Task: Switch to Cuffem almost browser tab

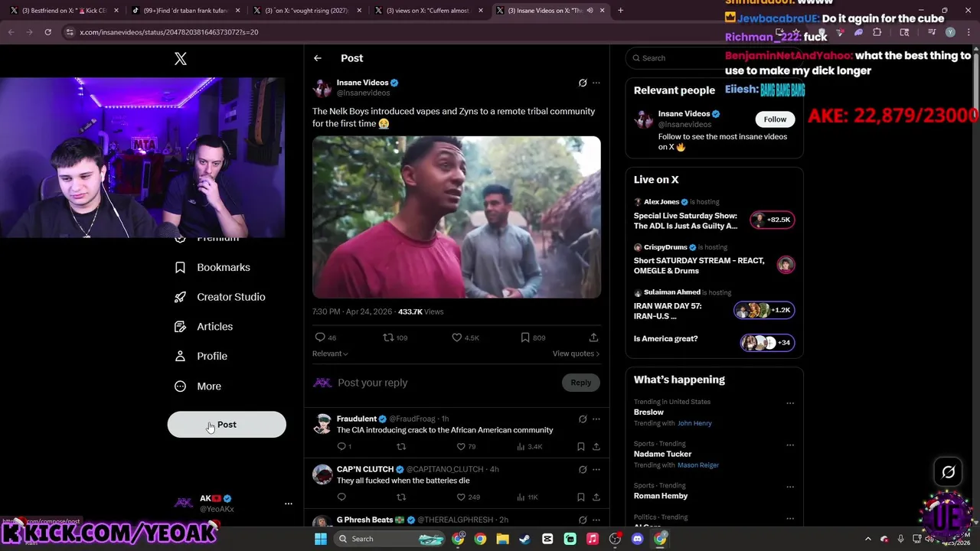Action: coord(427,11)
